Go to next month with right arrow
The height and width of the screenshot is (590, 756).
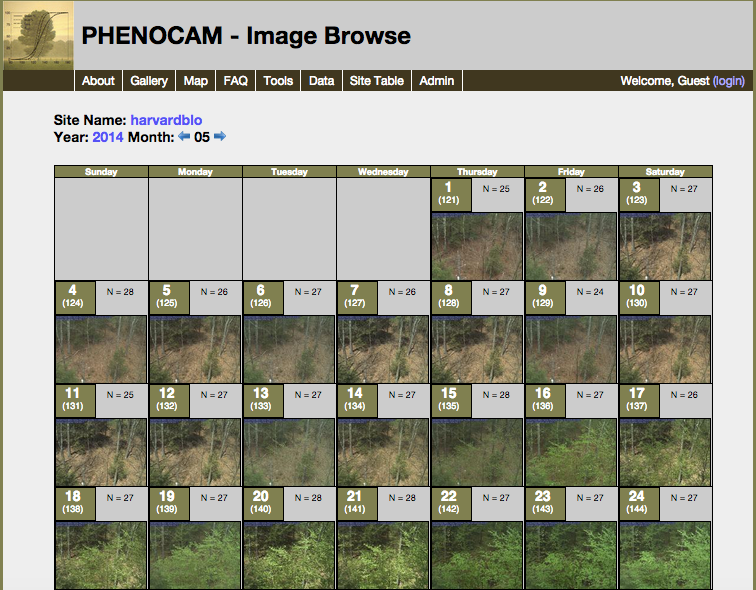pos(220,137)
